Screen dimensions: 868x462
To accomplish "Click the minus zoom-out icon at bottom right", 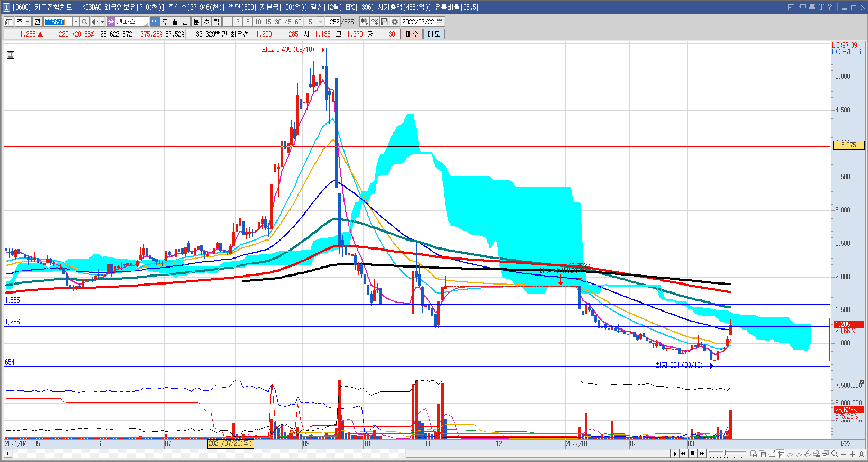I will pos(843,454).
